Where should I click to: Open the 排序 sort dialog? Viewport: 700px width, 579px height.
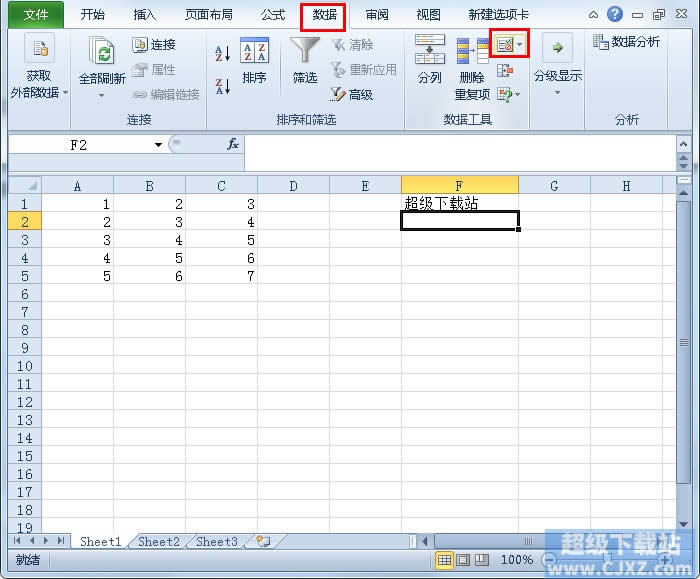point(254,61)
